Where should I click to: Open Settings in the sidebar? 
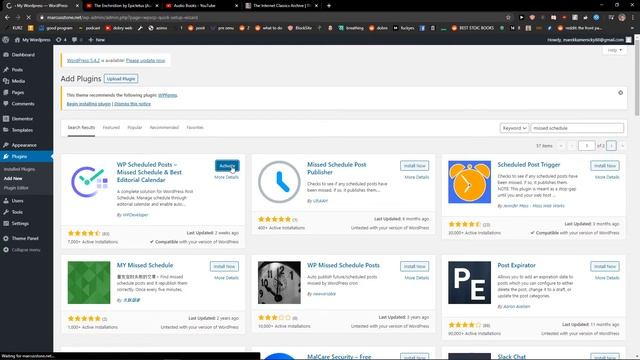pos(20,224)
